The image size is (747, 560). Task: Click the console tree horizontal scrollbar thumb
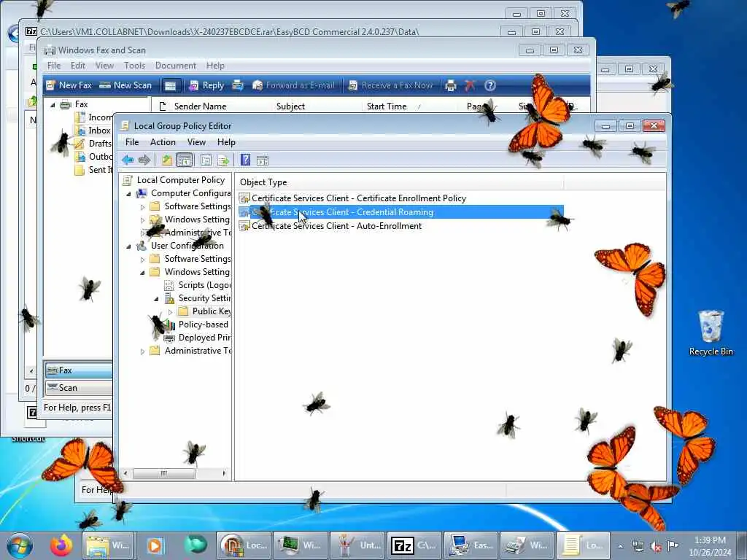[164, 473]
